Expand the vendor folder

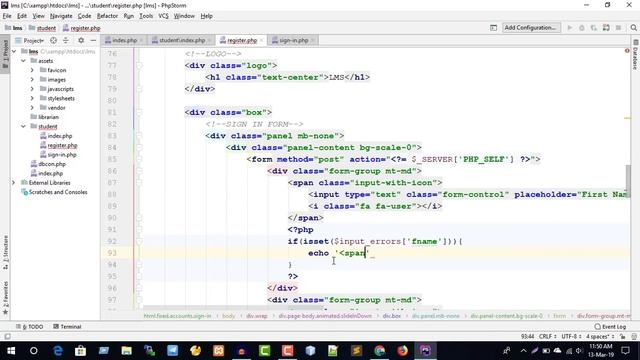coord(32,108)
